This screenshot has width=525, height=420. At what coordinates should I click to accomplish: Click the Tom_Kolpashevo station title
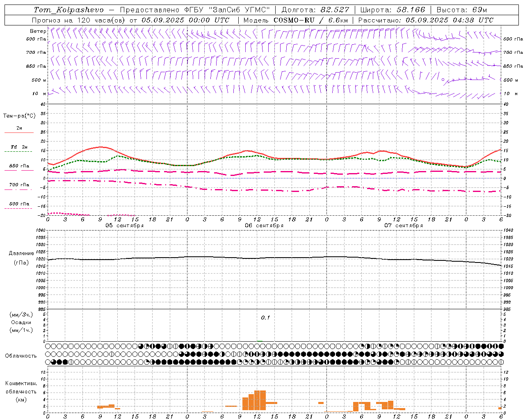(68, 10)
